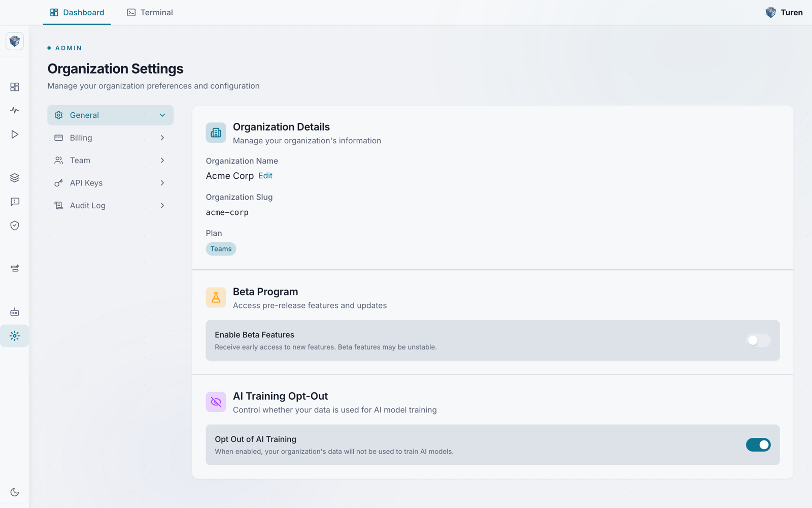Expand the Team chevron
Viewport: 812px width, 508px height.
click(x=162, y=161)
